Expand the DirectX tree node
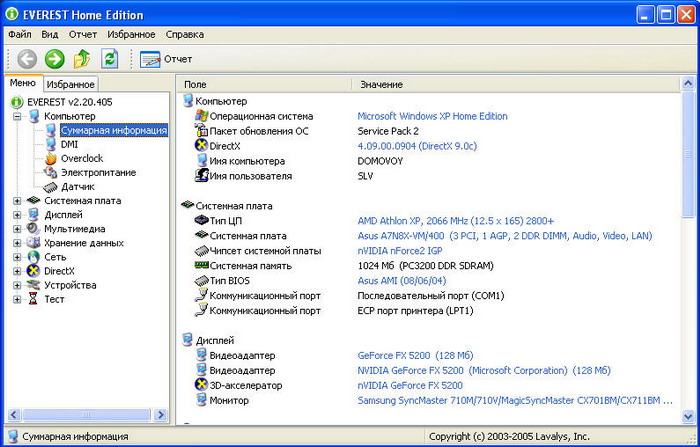 17,271
